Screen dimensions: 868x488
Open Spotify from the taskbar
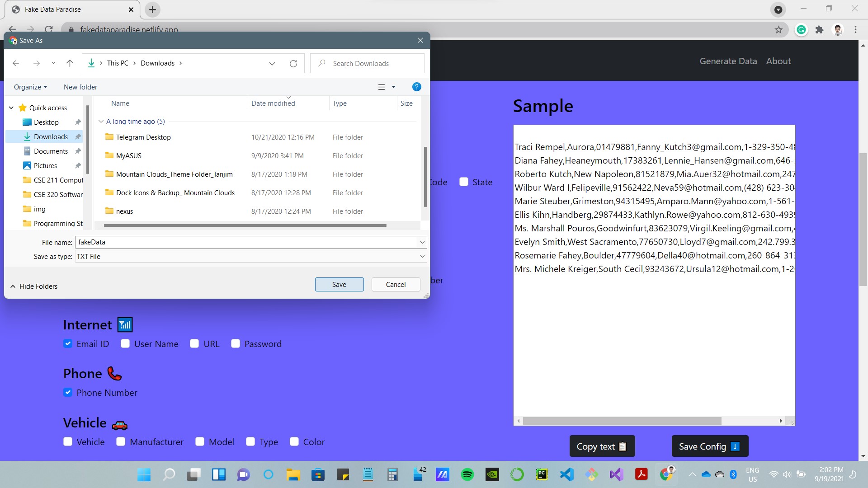(x=467, y=474)
